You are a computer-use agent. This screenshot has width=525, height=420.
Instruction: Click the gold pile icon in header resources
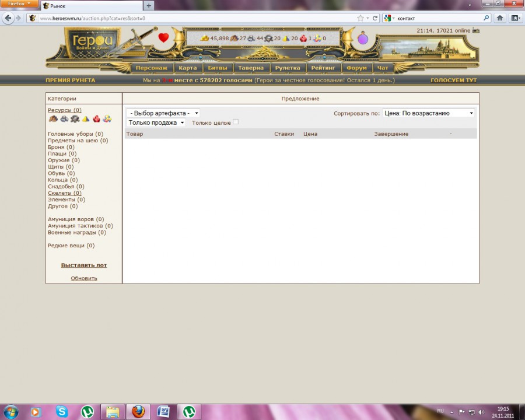(x=204, y=38)
